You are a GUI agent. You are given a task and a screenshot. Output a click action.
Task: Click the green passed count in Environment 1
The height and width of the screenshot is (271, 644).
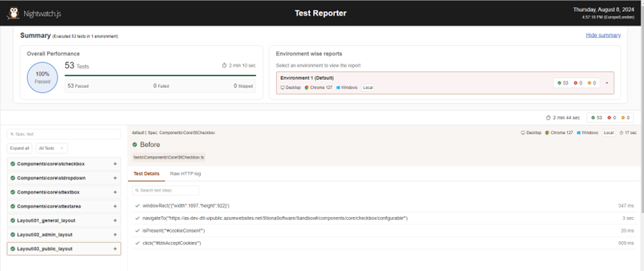point(563,83)
